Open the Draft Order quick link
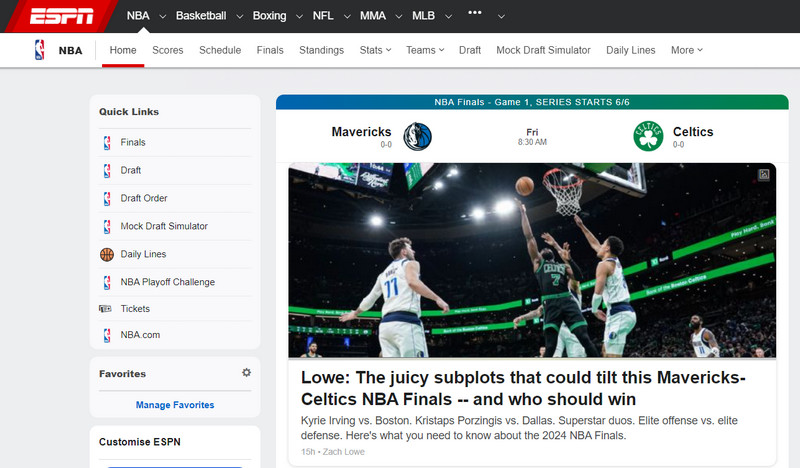The height and width of the screenshot is (468, 800). coord(144,198)
